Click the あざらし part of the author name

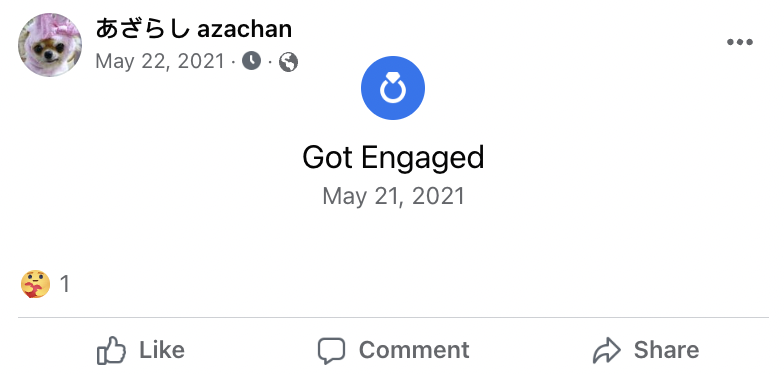tap(142, 28)
